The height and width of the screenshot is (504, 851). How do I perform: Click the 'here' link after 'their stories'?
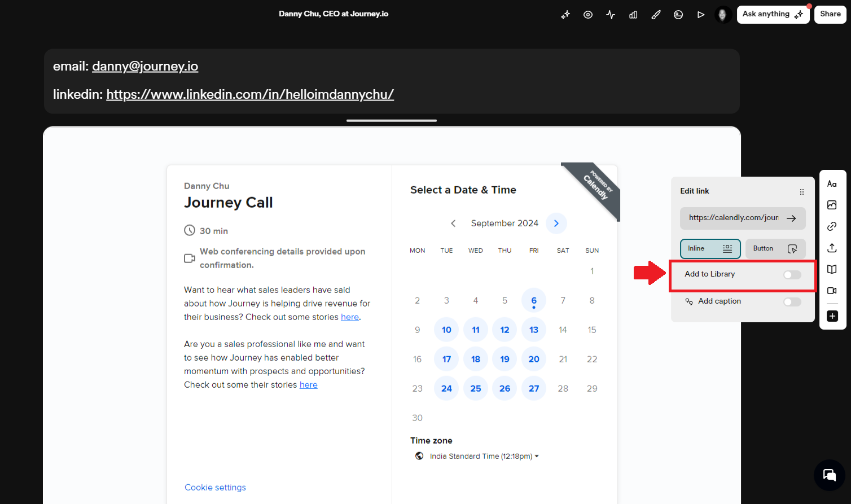(x=309, y=385)
